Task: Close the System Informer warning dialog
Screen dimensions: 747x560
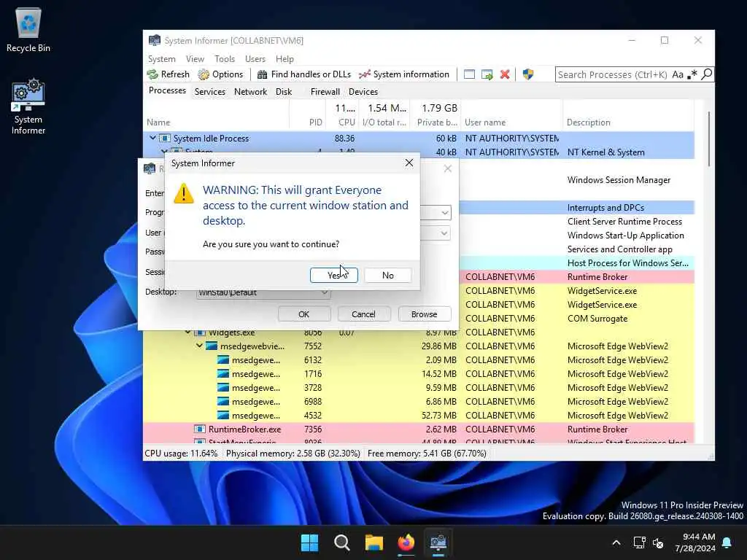Action: (409, 163)
